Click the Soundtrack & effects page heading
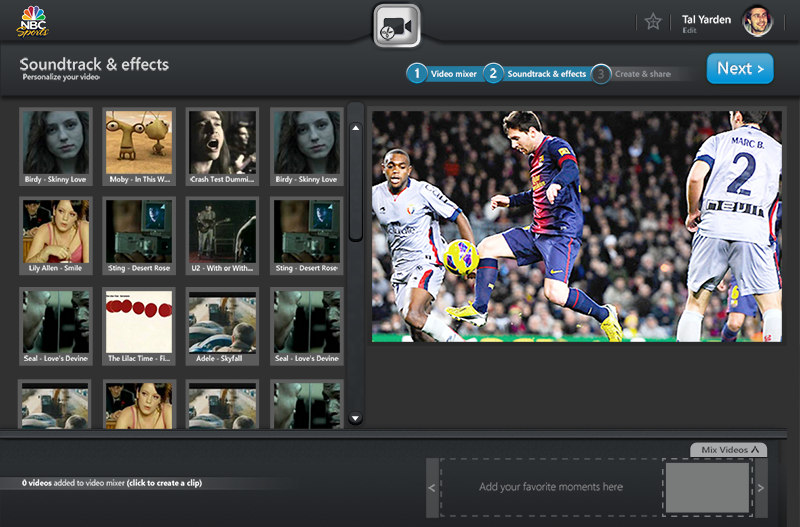The width and height of the screenshot is (800, 527). point(94,64)
